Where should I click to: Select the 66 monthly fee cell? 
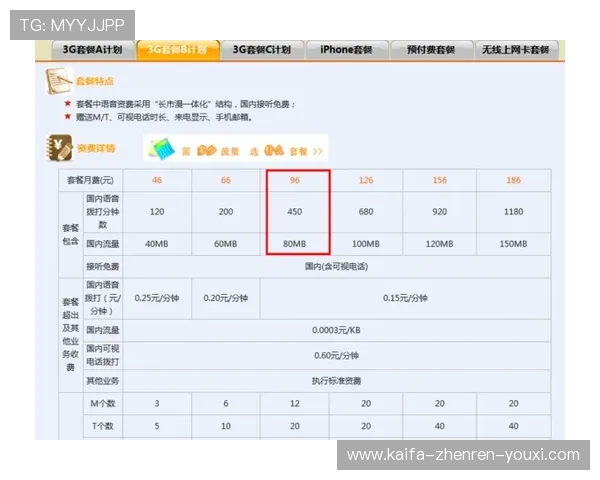226,180
